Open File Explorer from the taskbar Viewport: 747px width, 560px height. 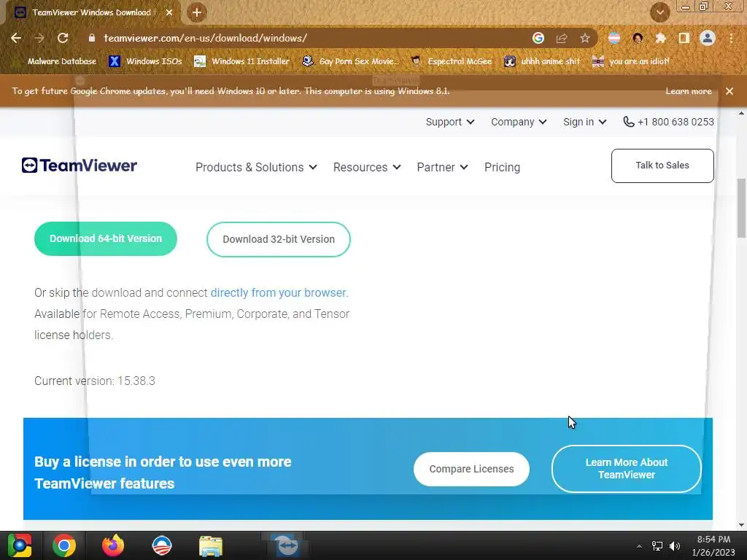tap(211, 545)
